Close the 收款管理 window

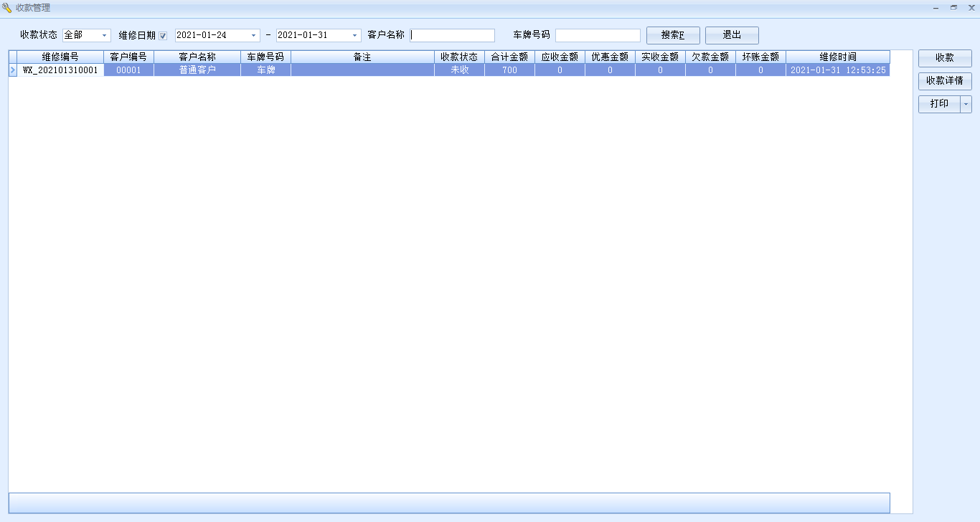click(971, 7)
